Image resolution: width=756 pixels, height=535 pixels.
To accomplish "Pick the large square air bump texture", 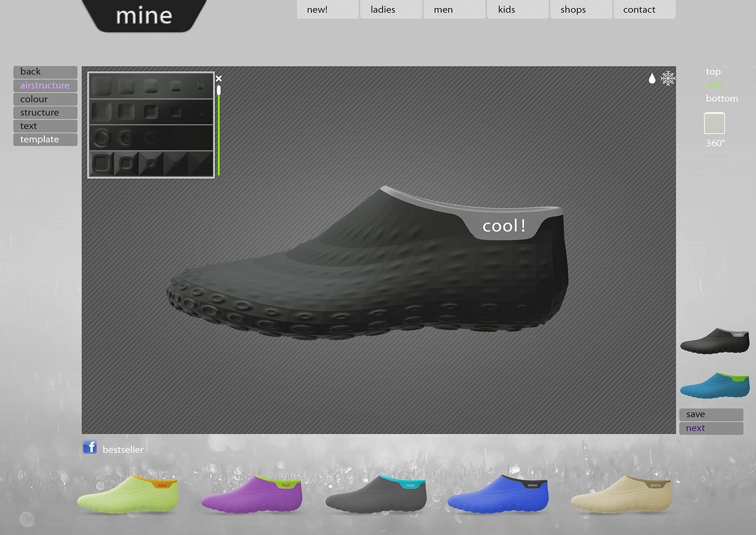I will point(101,86).
